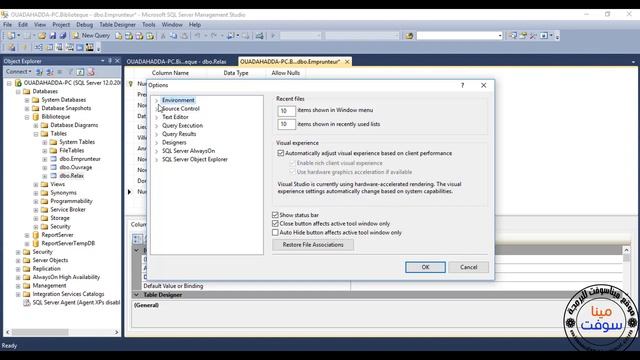Expand the Views folder under Bibliotheque
Image resolution: width=640 pixels, height=360 pixels.
click(x=36, y=184)
